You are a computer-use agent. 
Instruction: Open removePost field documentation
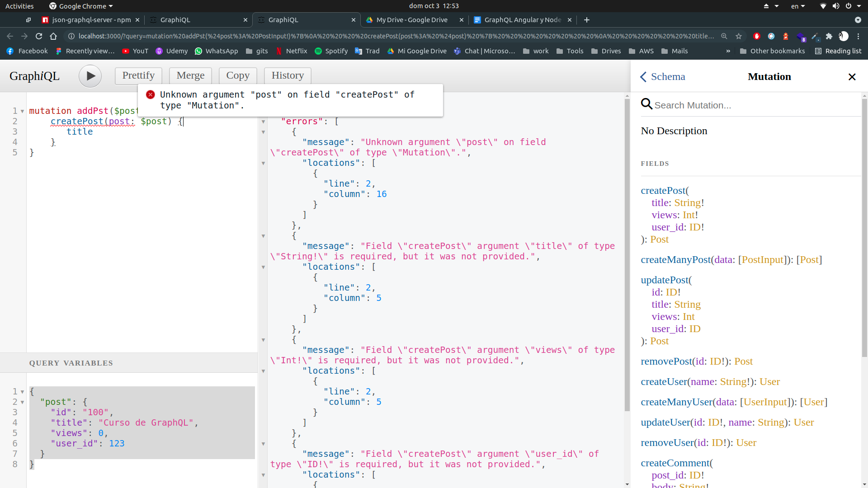click(x=666, y=361)
